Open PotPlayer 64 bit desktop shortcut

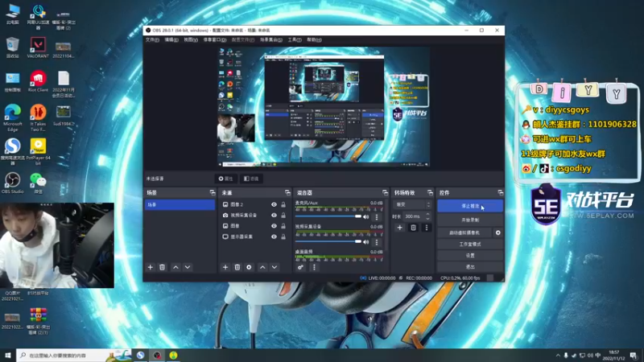click(38, 151)
